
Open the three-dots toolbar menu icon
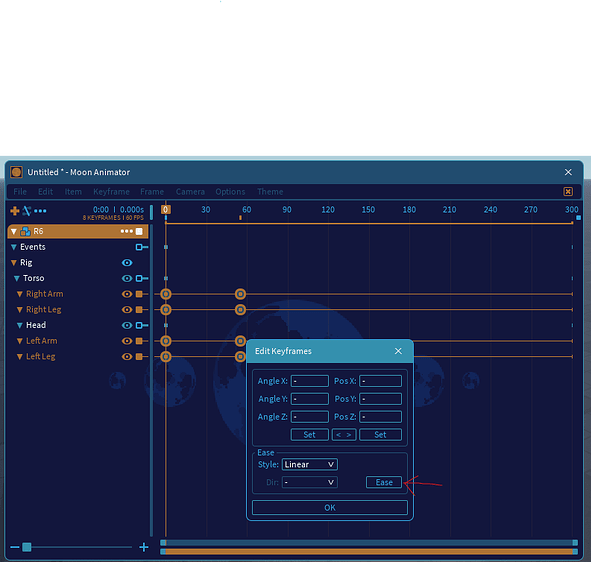(40, 211)
